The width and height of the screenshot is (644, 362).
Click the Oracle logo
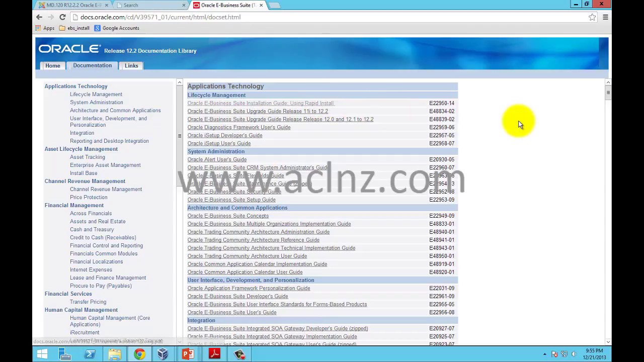pyautogui.click(x=69, y=49)
